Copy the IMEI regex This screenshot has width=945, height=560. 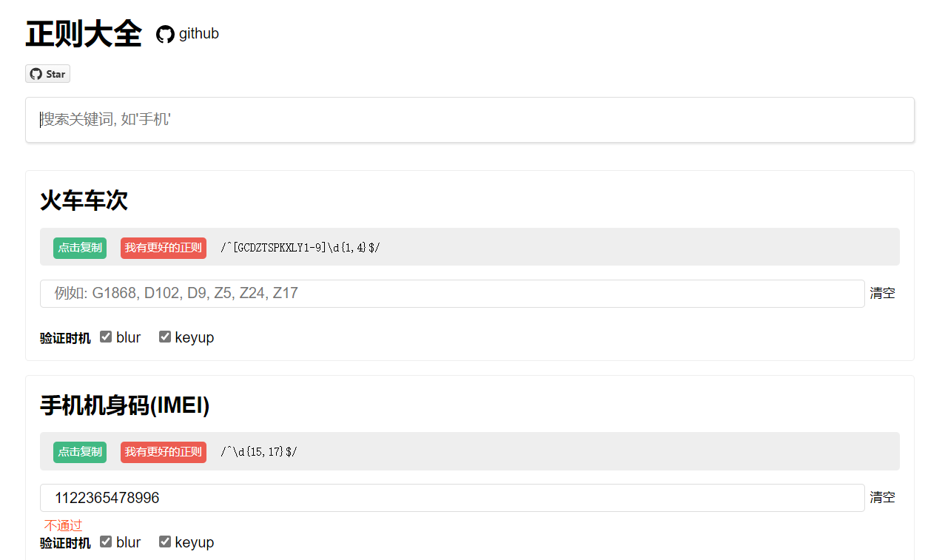(x=80, y=452)
